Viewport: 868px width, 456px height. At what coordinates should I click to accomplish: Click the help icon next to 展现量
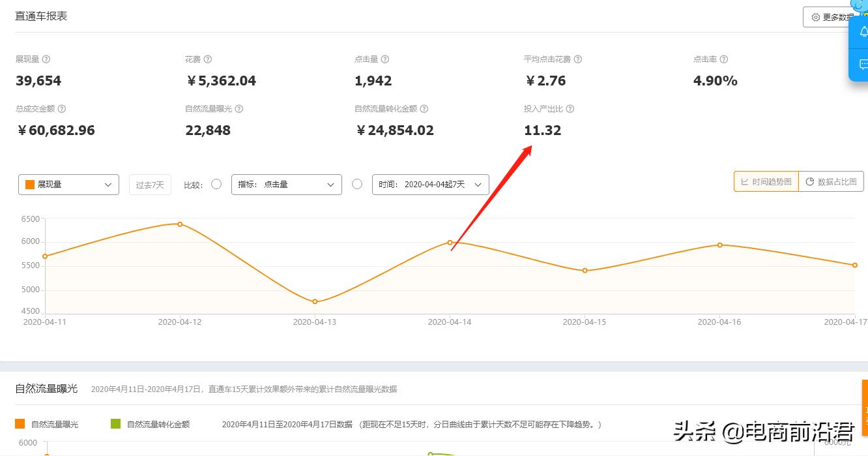point(46,59)
